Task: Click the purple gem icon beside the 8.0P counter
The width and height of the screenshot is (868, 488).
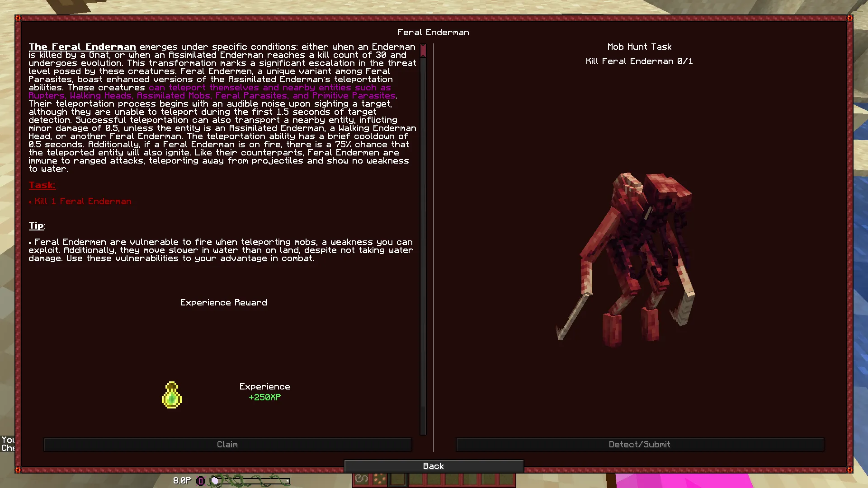Action: (200, 481)
